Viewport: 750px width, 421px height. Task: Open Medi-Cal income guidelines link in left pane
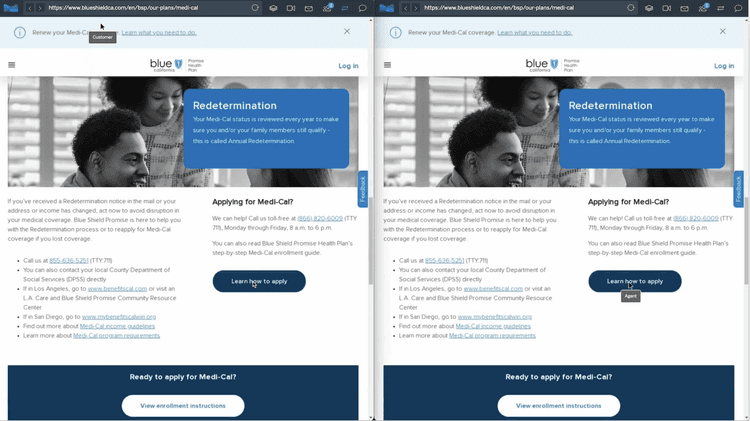point(118,326)
